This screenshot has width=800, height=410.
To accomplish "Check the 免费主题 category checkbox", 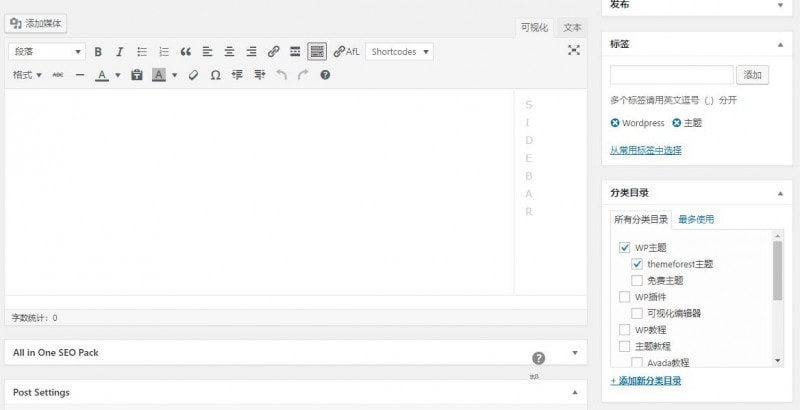I will [637, 280].
